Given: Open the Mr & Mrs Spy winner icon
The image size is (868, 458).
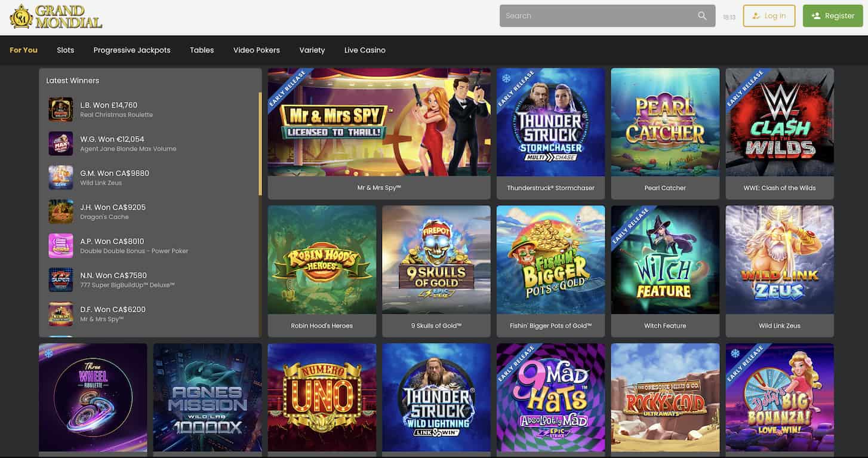Looking at the screenshot, I should (61, 313).
